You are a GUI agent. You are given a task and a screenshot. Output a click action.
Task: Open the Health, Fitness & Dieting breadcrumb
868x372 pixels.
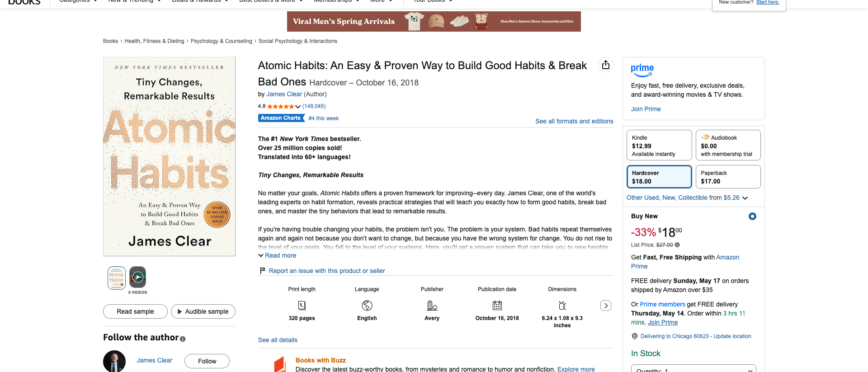click(x=154, y=41)
